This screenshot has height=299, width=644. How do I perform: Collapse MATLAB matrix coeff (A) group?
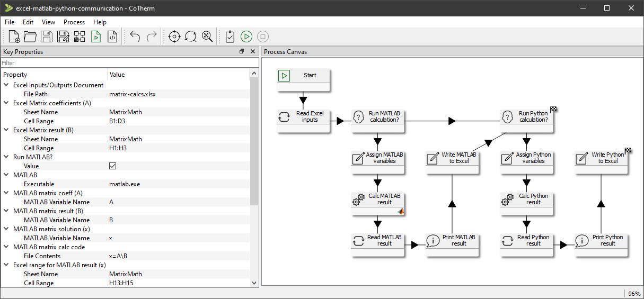[x=6, y=193]
